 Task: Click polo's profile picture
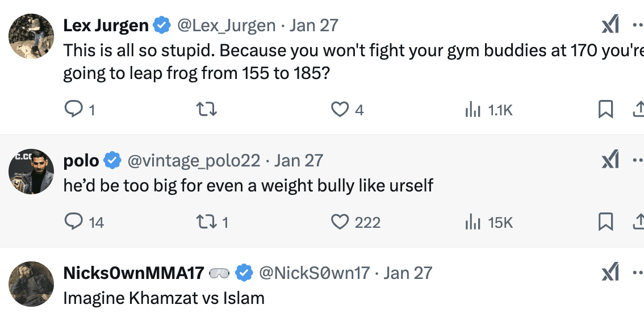click(x=31, y=172)
